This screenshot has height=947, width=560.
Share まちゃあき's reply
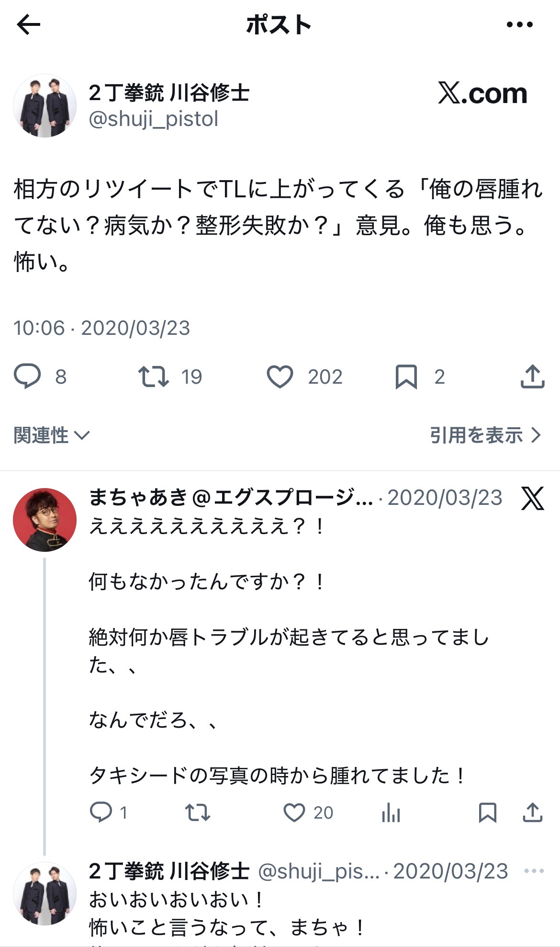532,812
